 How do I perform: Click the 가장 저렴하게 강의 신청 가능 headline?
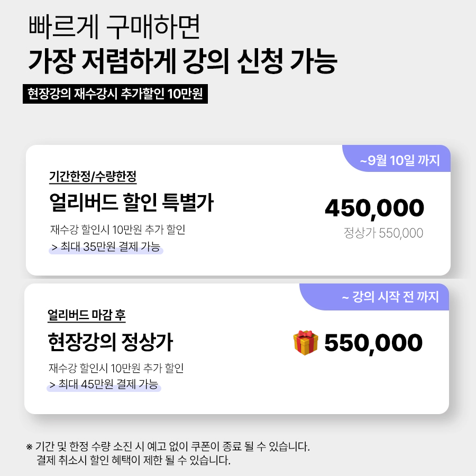[x=183, y=61]
